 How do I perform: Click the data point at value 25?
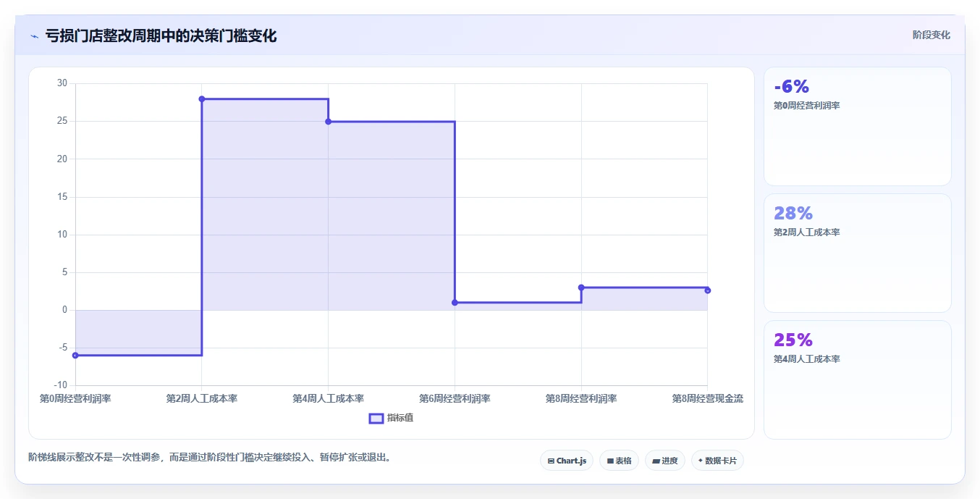click(329, 122)
